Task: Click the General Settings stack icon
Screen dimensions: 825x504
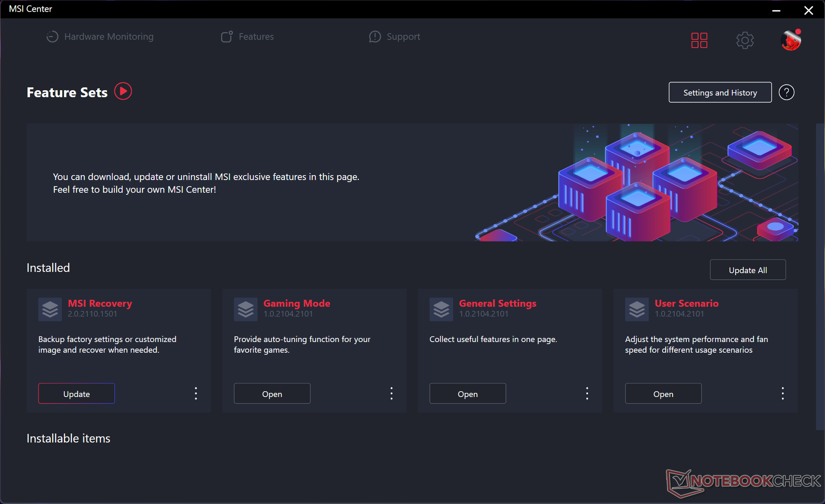Action: point(441,309)
